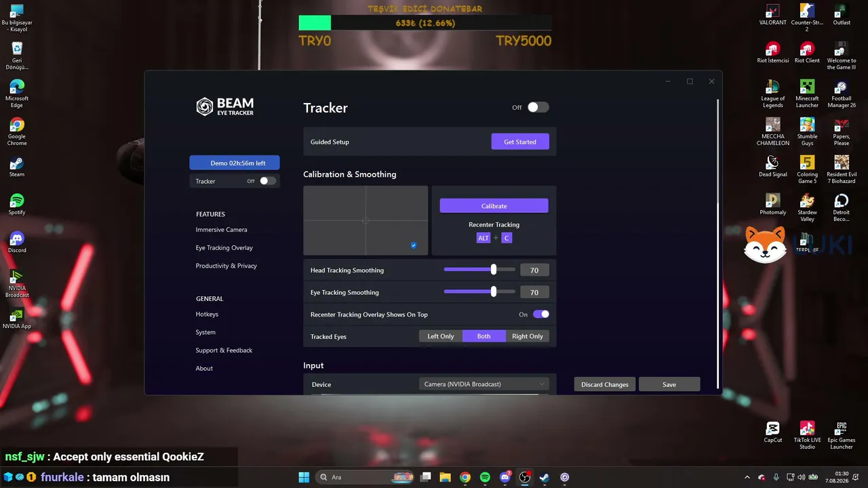The width and height of the screenshot is (868, 488).
Task: Open the Discord desktop icon
Action: [17, 243]
